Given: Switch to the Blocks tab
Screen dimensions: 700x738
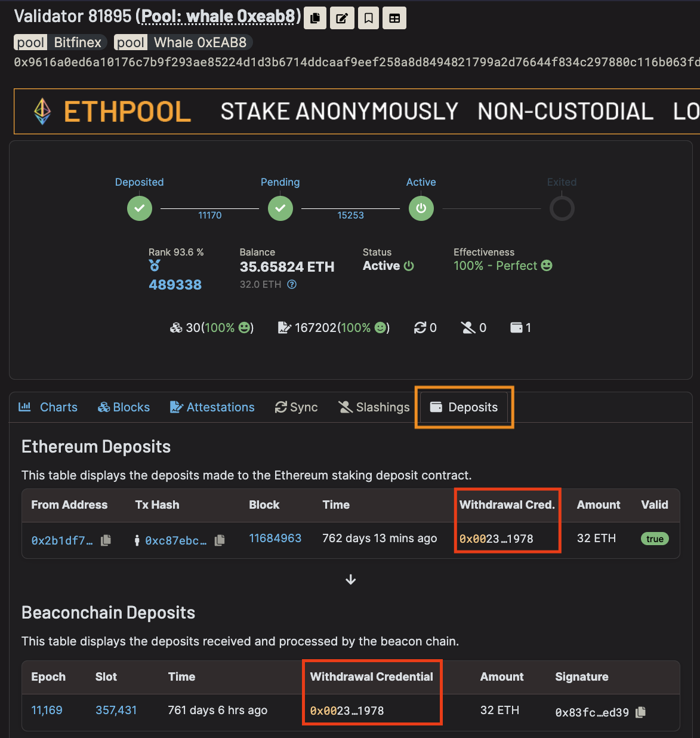Looking at the screenshot, I should 124,407.
